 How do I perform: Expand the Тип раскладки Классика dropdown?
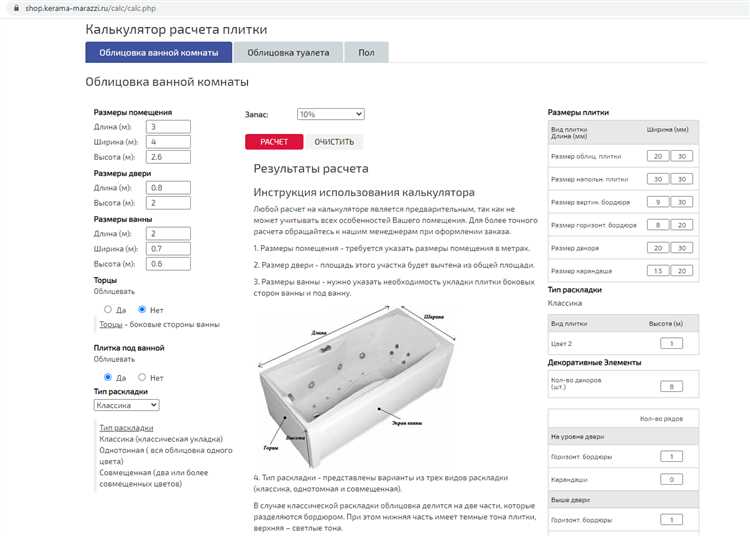(126, 405)
